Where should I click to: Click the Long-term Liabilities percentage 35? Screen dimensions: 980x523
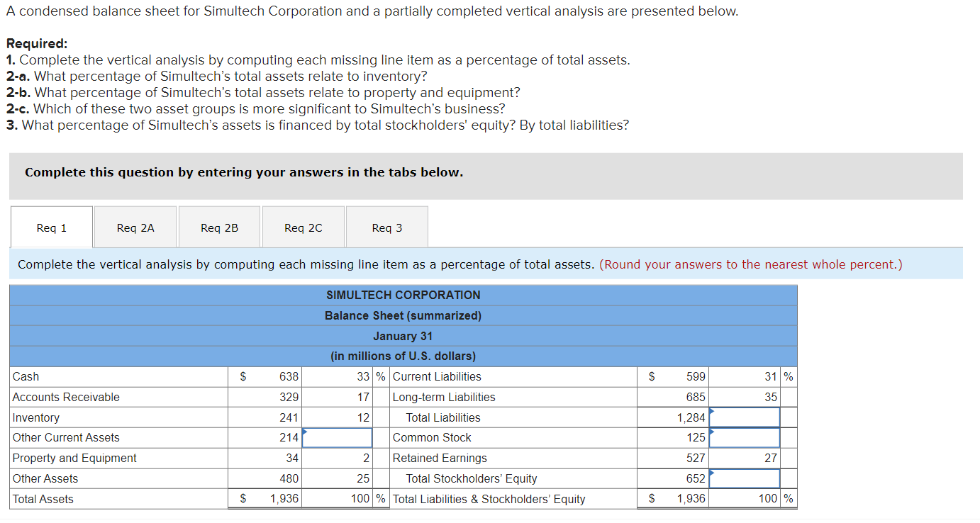[771, 398]
